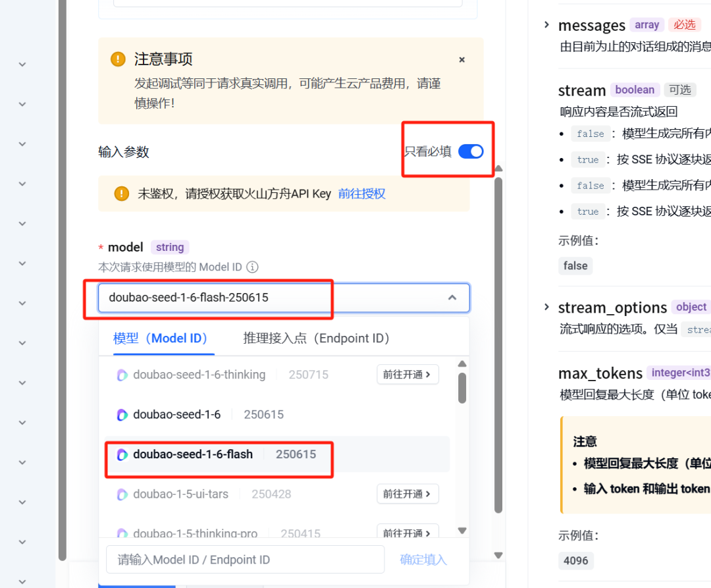Switch to the 模型 (Model ID) tab
The image size is (711, 588).
coord(164,338)
